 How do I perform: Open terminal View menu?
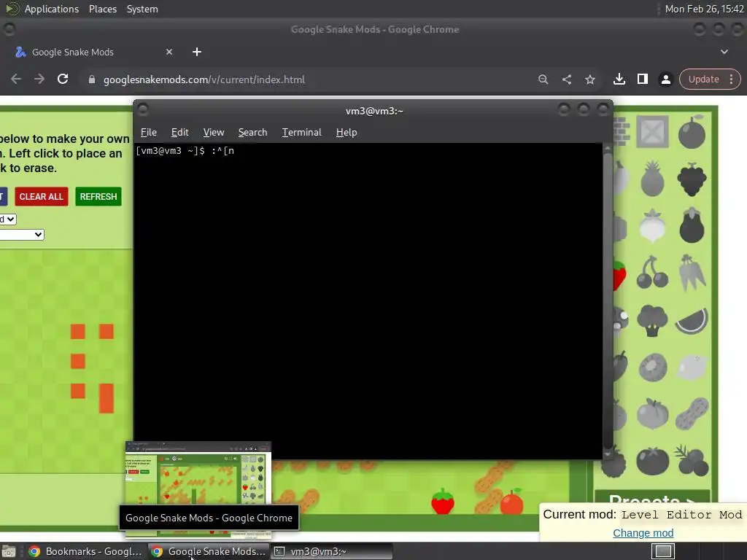pos(214,133)
